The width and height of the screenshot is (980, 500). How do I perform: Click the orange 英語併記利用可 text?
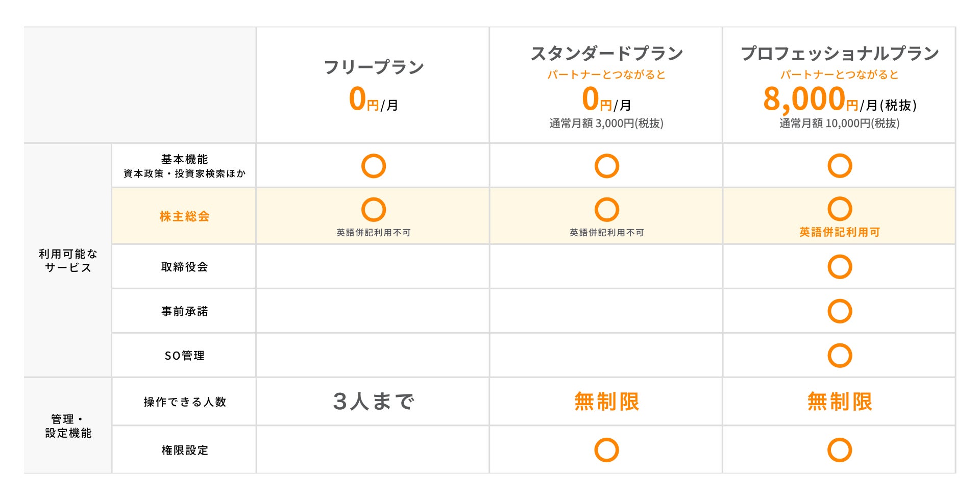(x=840, y=232)
